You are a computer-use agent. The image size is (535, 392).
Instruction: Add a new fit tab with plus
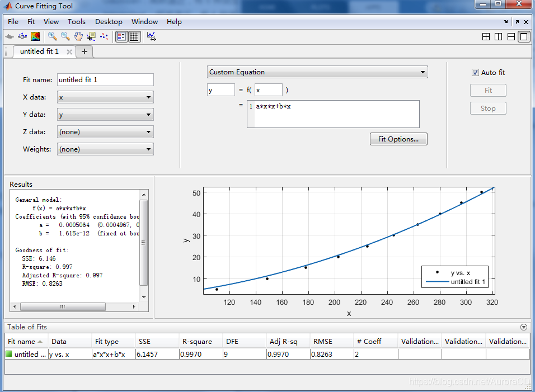pos(85,51)
